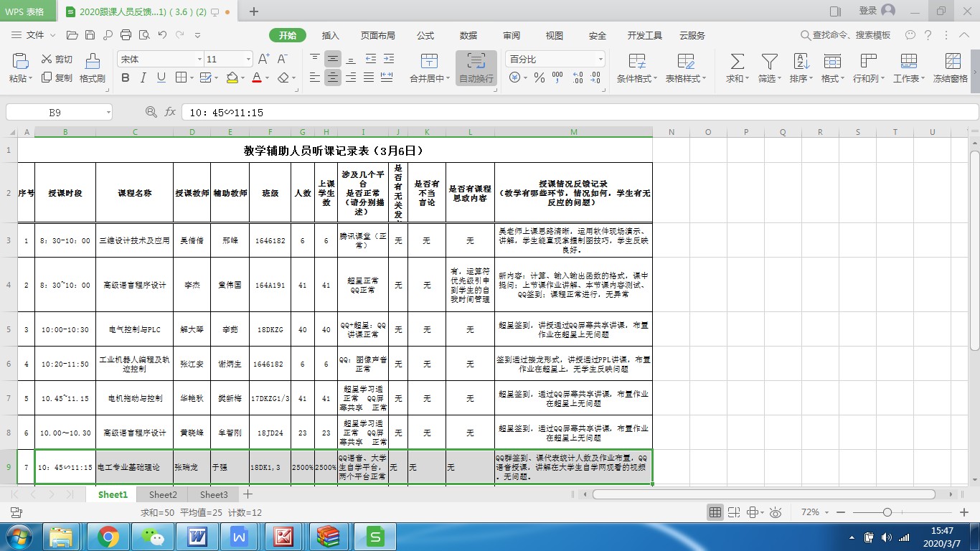Viewport: 980px width, 551px height.
Task: Toggle horizontal center alignment
Action: pos(333,77)
